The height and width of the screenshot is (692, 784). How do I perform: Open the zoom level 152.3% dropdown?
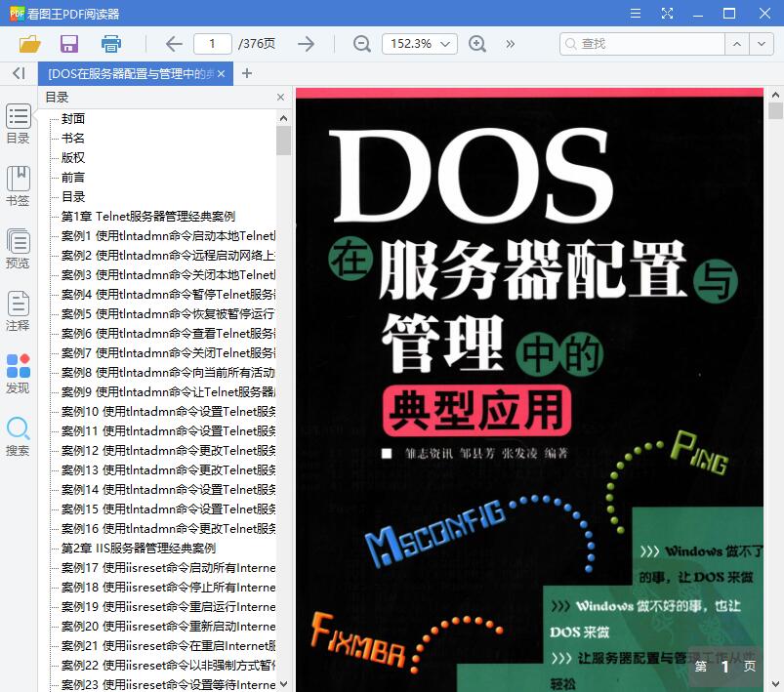[420, 44]
